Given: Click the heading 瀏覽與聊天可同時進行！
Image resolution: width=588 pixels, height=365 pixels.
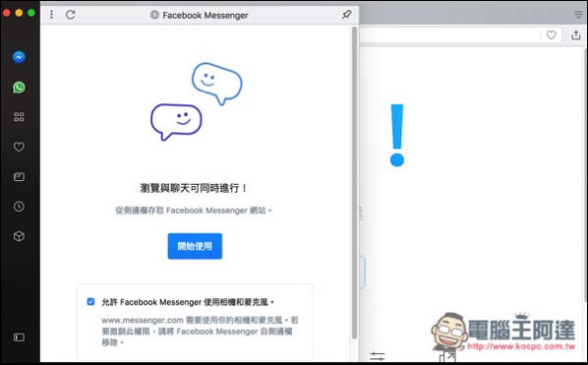Looking at the screenshot, I should tap(194, 188).
